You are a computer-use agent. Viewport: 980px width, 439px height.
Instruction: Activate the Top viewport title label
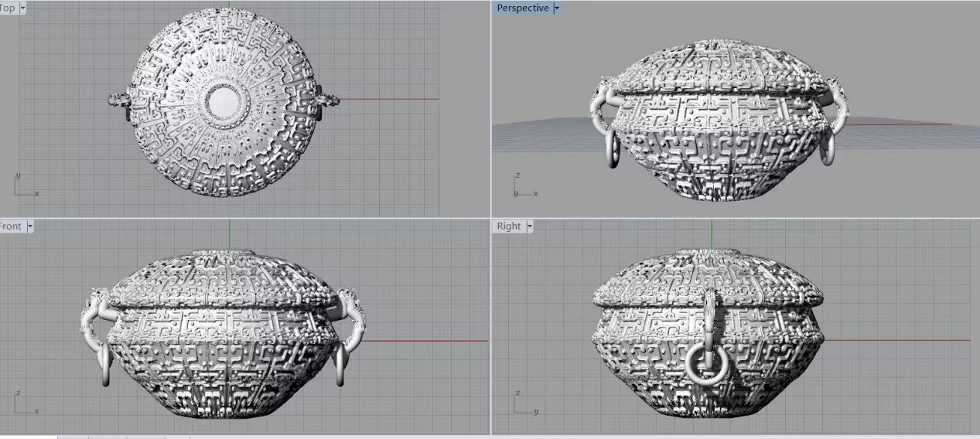(x=8, y=8)
